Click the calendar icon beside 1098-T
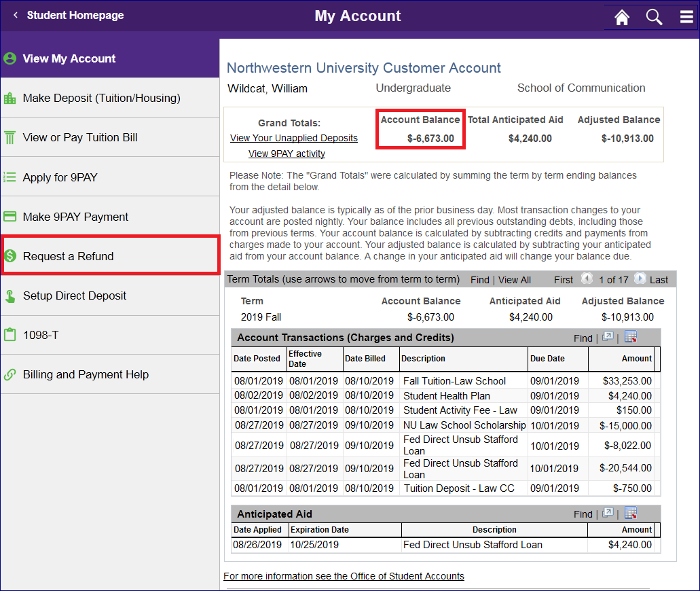Image resolution: width=700 pixels, height=591 pixels. coord(10,335)
